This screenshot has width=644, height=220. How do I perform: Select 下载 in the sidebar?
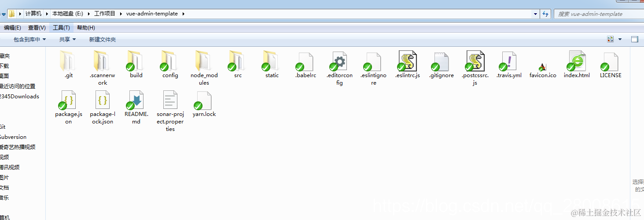tap(4, 66)
